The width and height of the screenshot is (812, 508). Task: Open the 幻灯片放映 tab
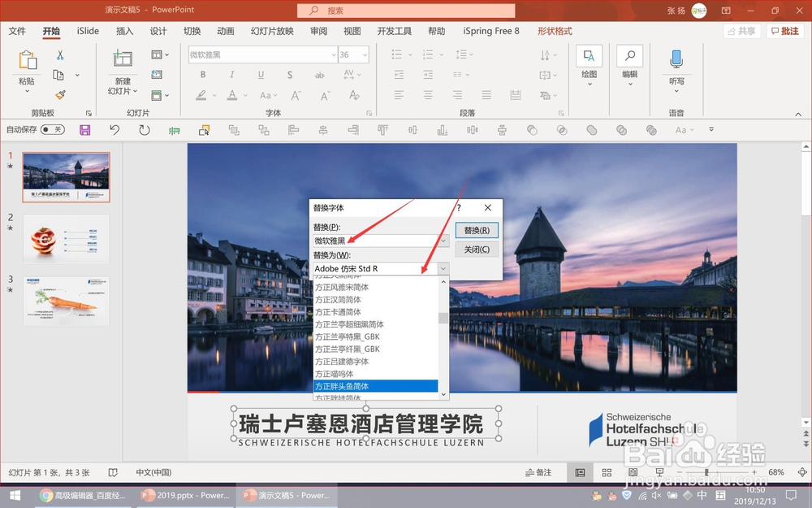click(x=272, y=31)
